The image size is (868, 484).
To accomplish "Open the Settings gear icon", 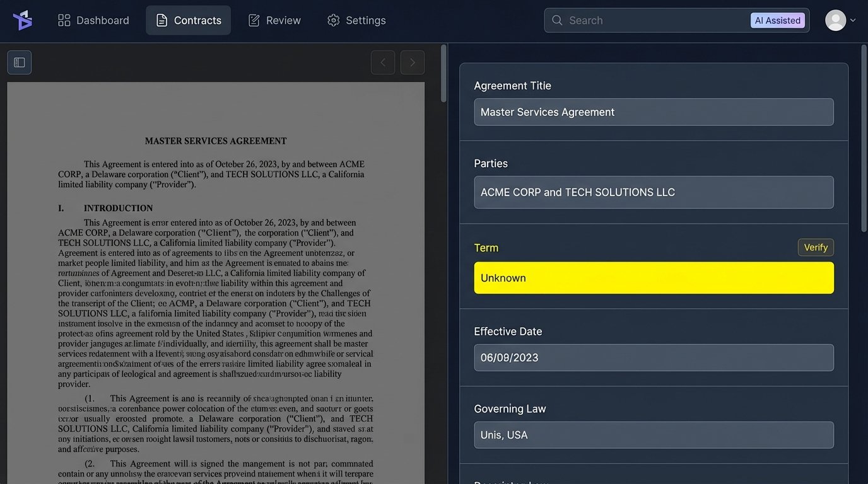I will [x=334, y=20].
